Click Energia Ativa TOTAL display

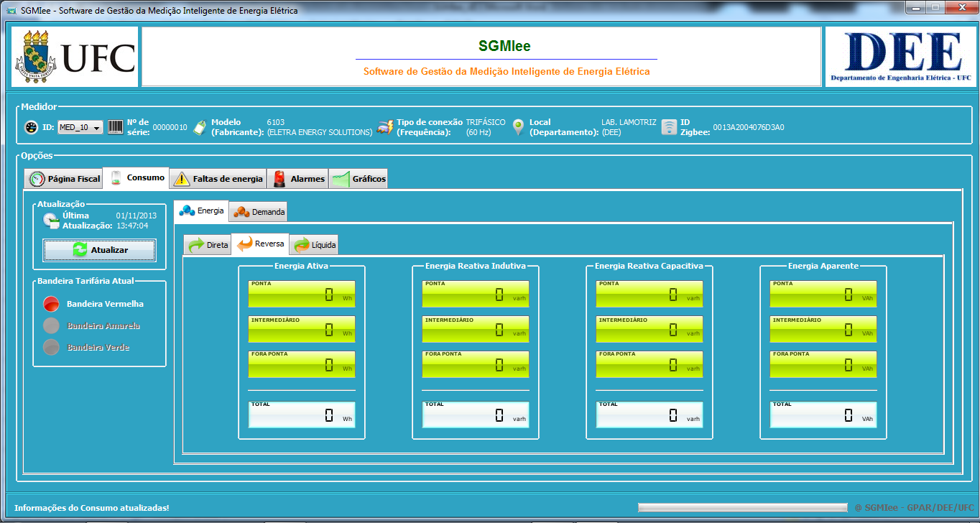click(x=302, y=415)
